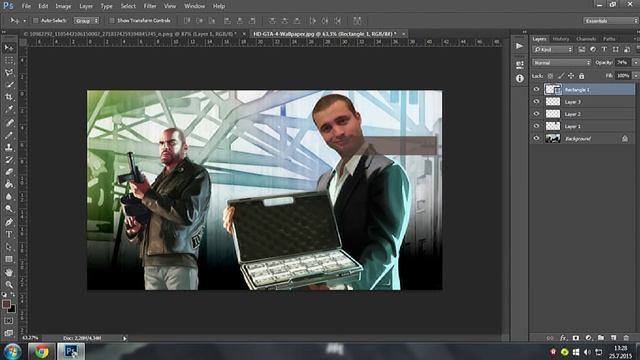Enable Show Transform Controls checkbox
The image size is (640, 360).
111,20
